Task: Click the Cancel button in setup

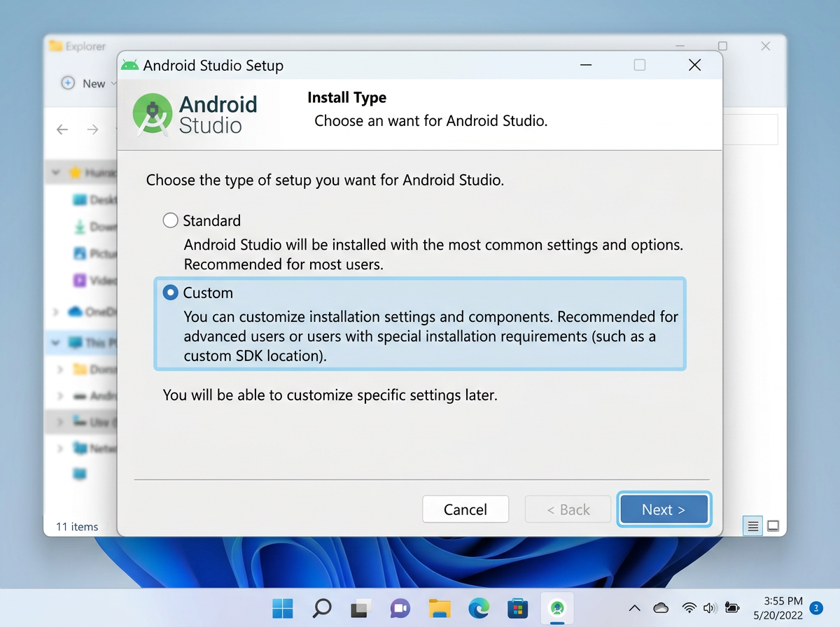Action: [x=465, y=509]
